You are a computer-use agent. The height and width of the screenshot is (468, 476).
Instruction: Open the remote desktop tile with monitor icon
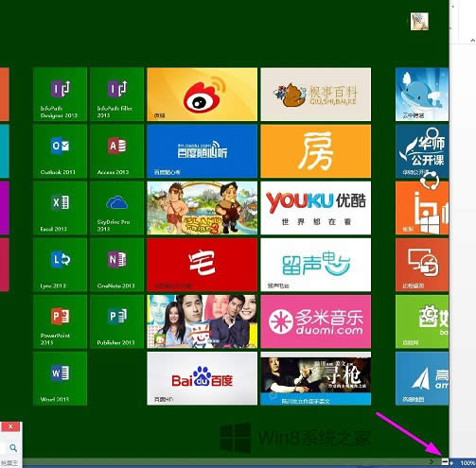422,265
